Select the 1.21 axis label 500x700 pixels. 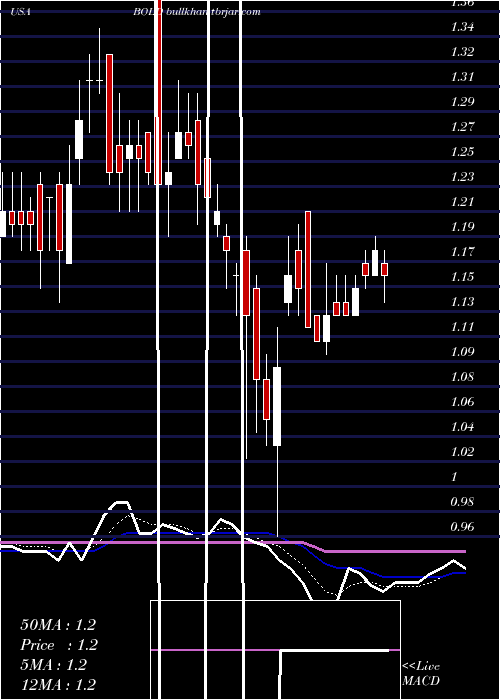[462, 202]
